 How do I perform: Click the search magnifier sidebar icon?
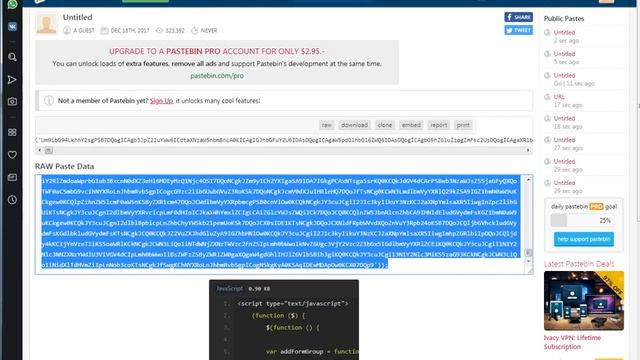(x=12, y=57)
